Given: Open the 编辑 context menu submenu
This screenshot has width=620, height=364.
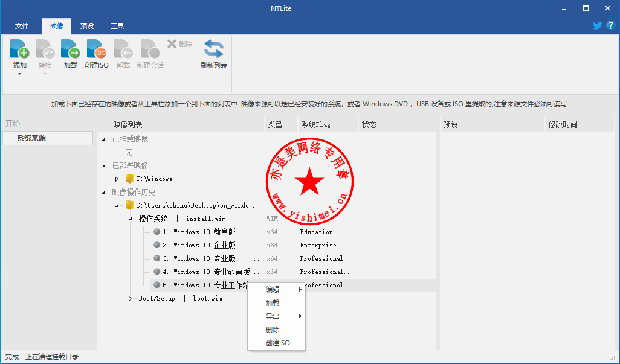Looking at the screenshot, I should (276, 289).
